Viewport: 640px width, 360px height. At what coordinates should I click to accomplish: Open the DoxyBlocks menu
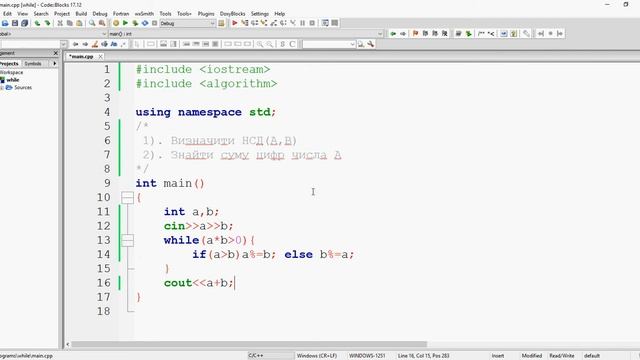tap(232, 13)
